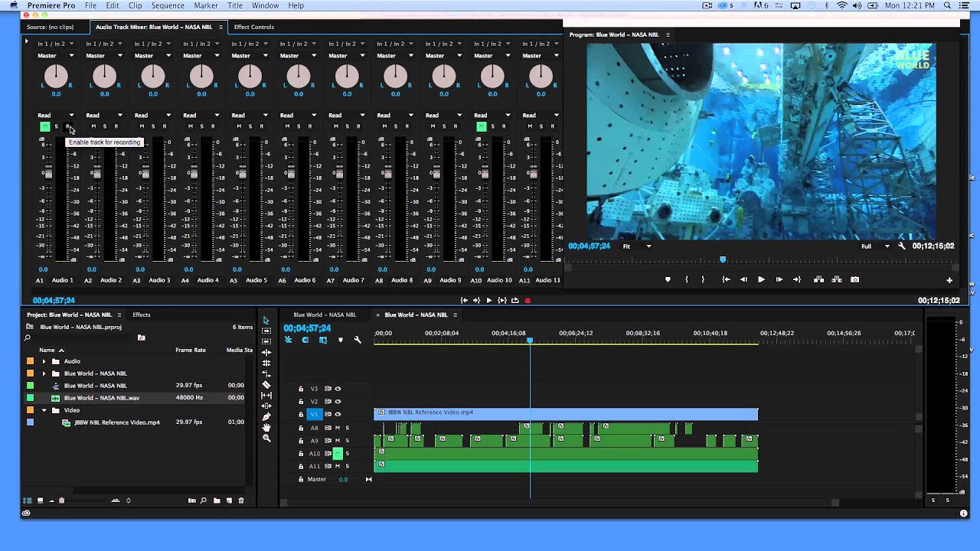Sort by Name column header
The image size is (980, 551).
[47, 350]
